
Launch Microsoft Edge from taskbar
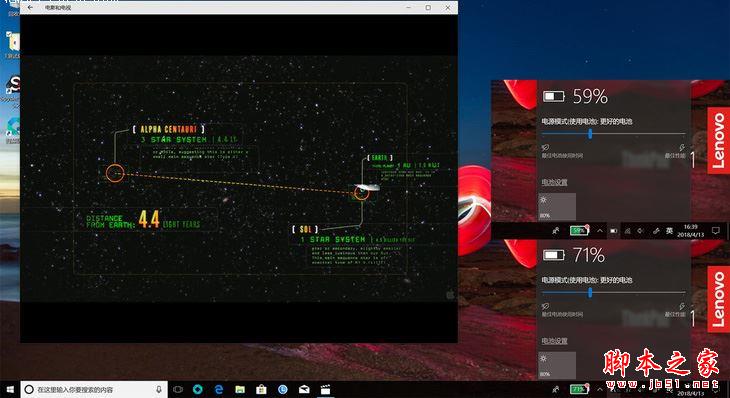pos(218,389)
